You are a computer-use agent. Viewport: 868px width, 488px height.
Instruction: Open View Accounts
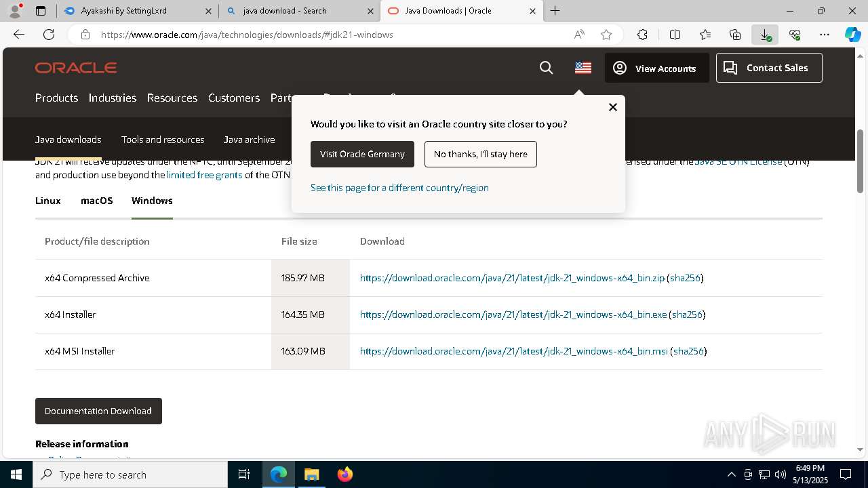(656, 68)
